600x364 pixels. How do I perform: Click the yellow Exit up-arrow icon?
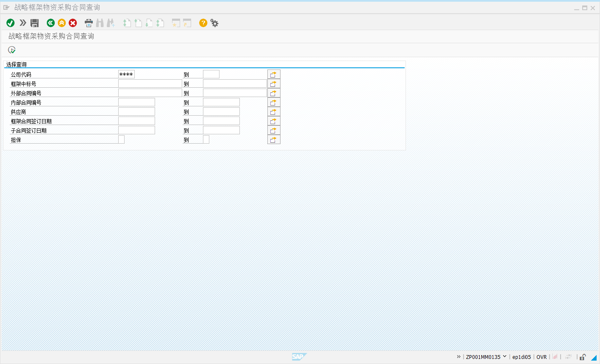(62, 23)
